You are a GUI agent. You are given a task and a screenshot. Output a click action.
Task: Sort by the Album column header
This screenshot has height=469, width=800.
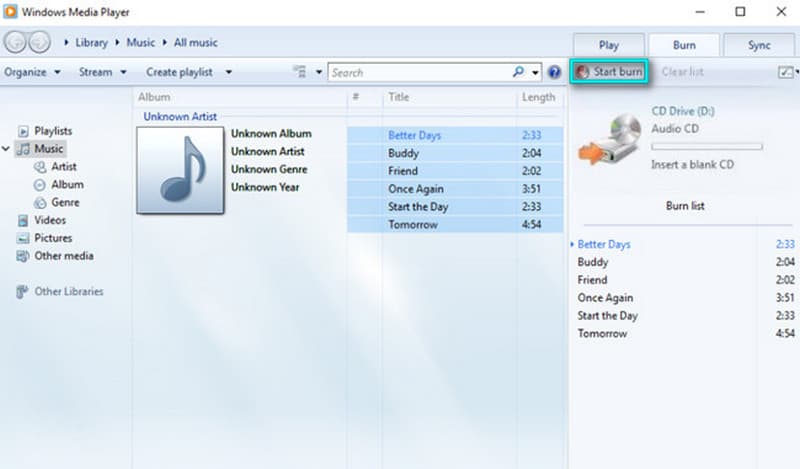pyautogui.click(x=154, y=97)
